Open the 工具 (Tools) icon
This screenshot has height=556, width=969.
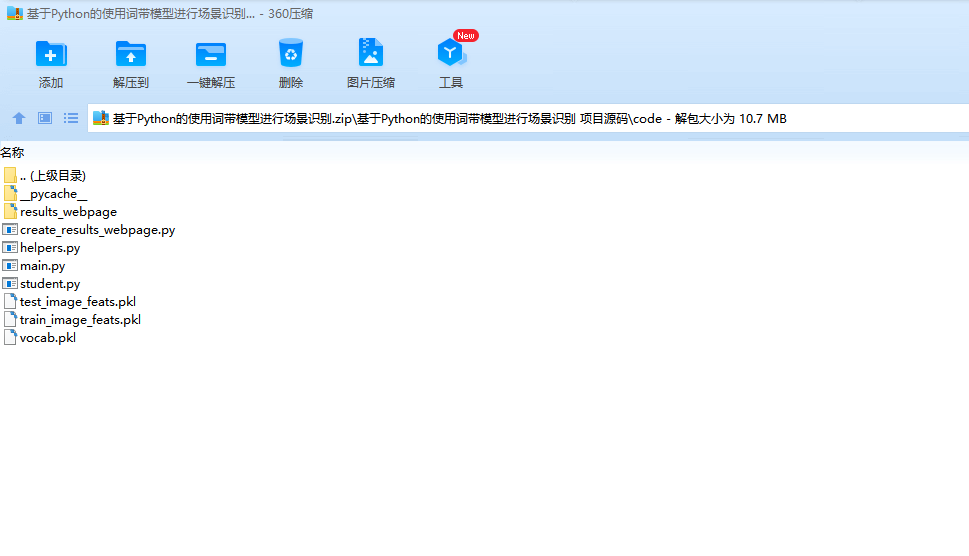point(451,53)
